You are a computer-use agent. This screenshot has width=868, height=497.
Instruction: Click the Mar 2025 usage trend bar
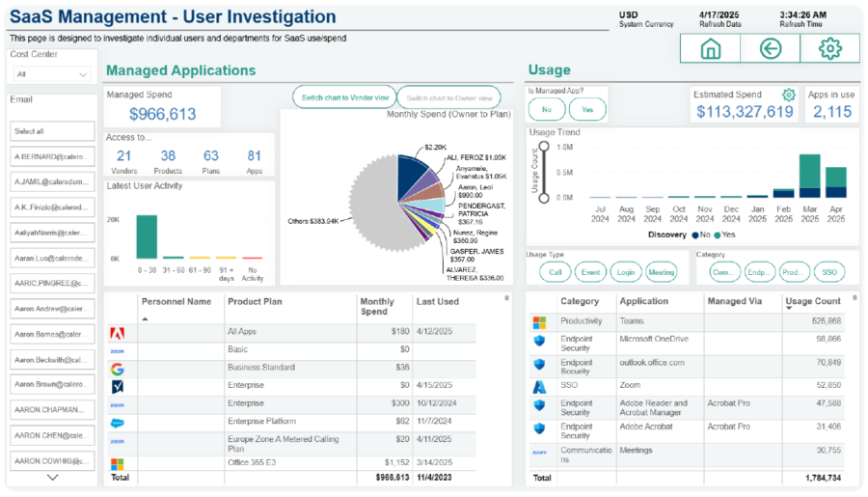click(x=810, y=177)
